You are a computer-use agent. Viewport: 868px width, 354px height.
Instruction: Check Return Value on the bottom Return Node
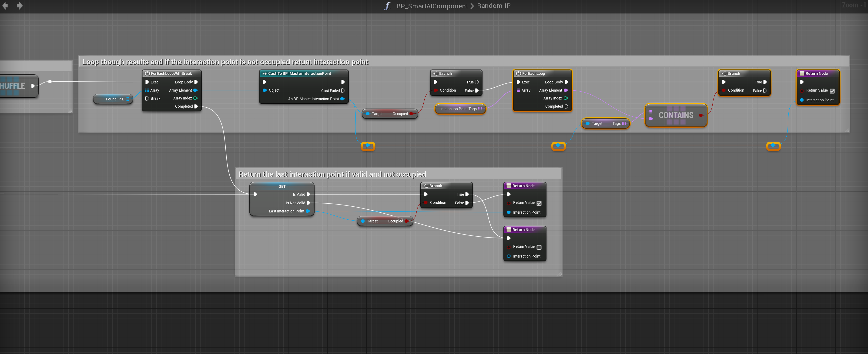click(539, 247)
